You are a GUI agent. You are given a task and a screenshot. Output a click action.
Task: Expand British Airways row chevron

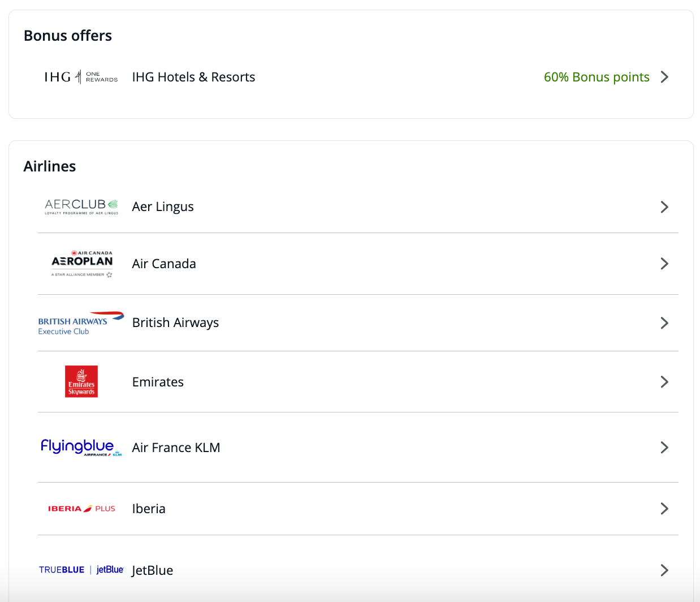[x=665, y=323]
